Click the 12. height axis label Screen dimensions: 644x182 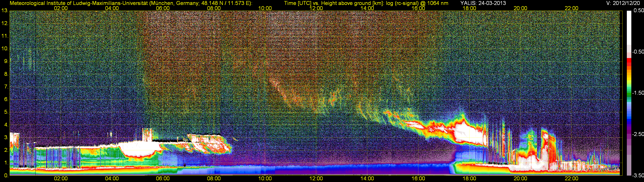click(5, 23)
